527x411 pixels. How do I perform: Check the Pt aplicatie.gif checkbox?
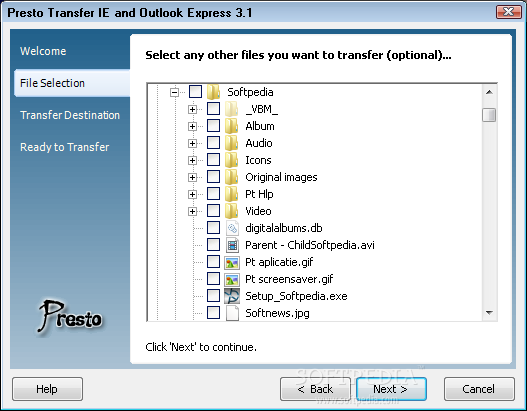(x=213, y=261)
